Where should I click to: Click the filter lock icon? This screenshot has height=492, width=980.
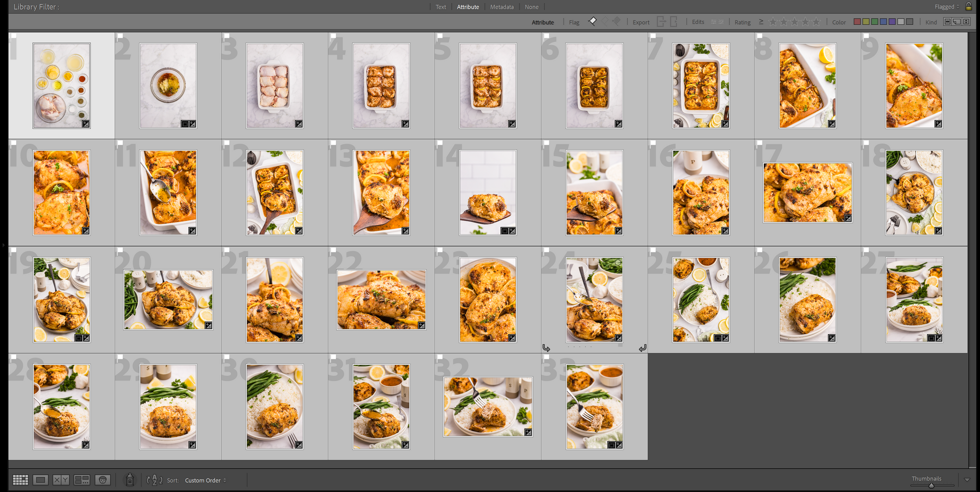[x=968, y=7]
